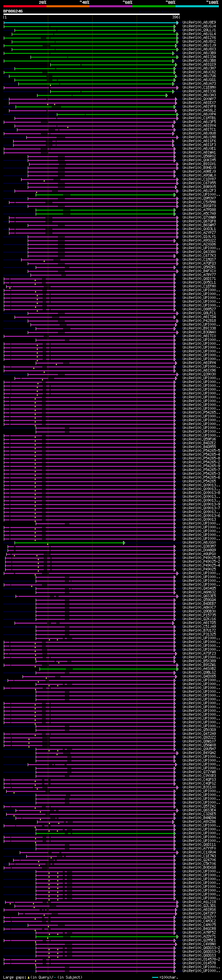Select hit label UniRef100_A7PD88
This screenshot has height=980, width=222.
(x=199, y=210)
